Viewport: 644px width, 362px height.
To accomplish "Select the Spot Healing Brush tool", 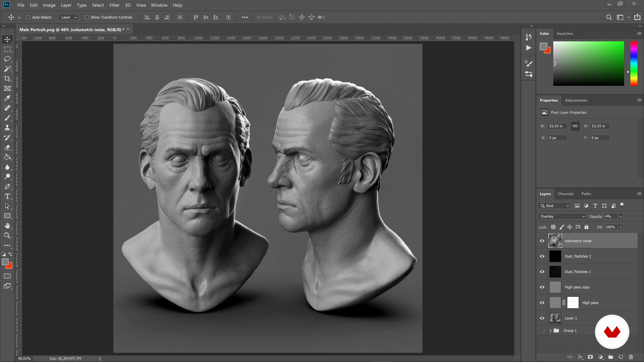I will pyautogui.click(x=7, y=108).
